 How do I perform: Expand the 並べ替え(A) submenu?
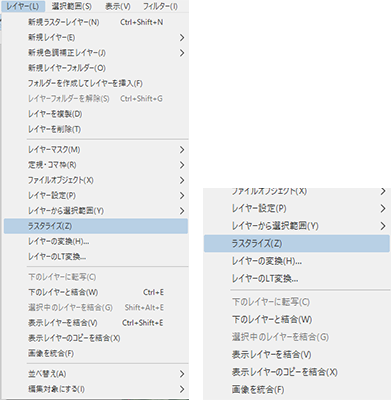click(96, 374)
